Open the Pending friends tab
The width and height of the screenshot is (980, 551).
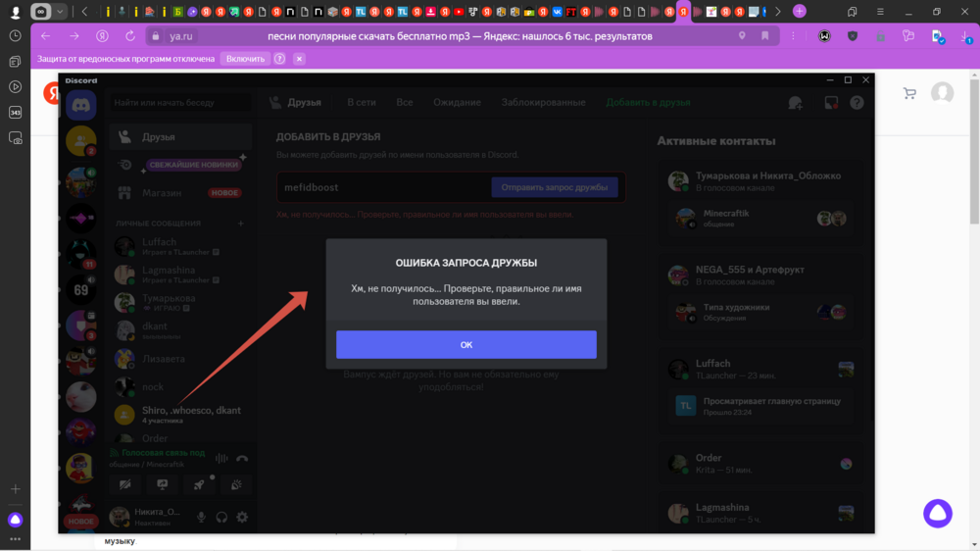(457, 103)
